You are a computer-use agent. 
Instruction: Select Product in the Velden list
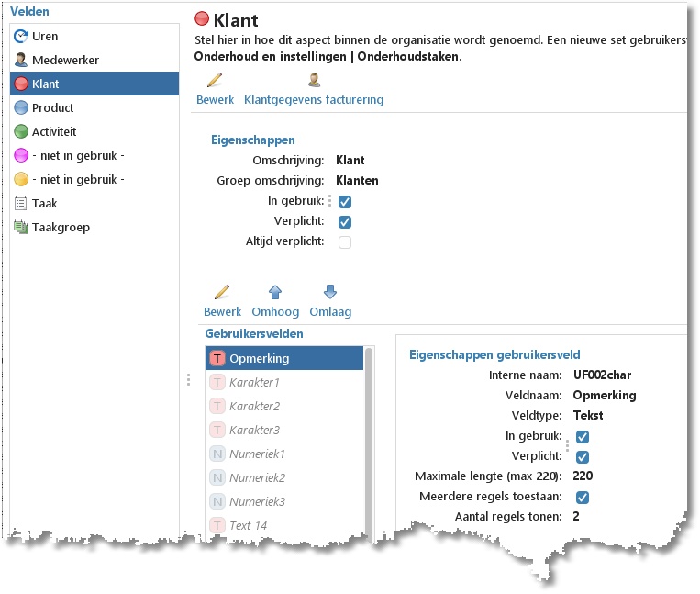pyautogui.click(x=94, y=107)
